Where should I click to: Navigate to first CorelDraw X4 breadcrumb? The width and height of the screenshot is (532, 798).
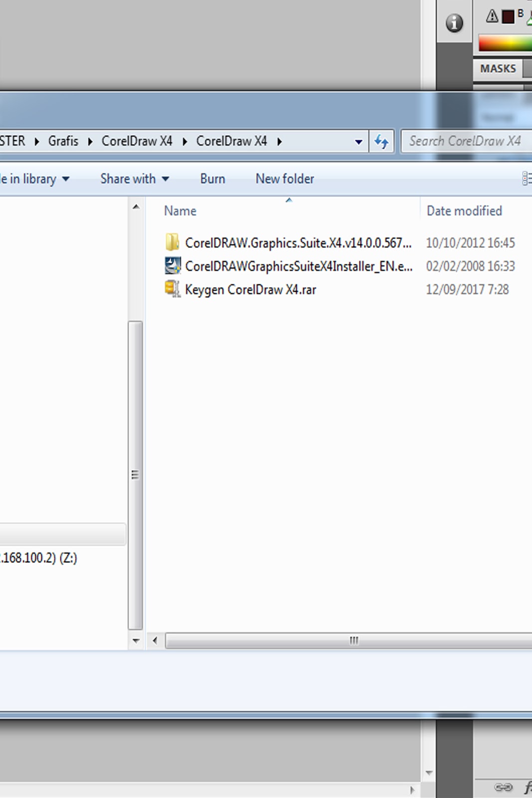point(137,141)
